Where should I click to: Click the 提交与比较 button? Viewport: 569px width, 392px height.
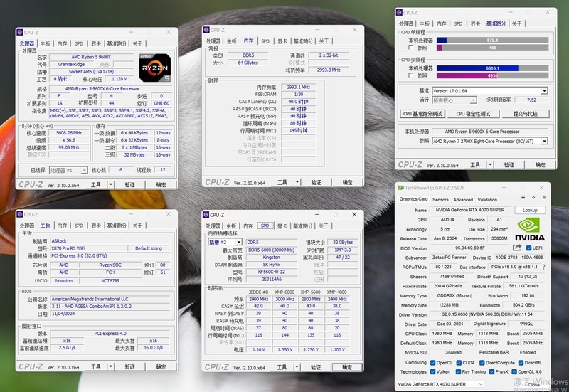pyautogui.click(x=525, y=114)
